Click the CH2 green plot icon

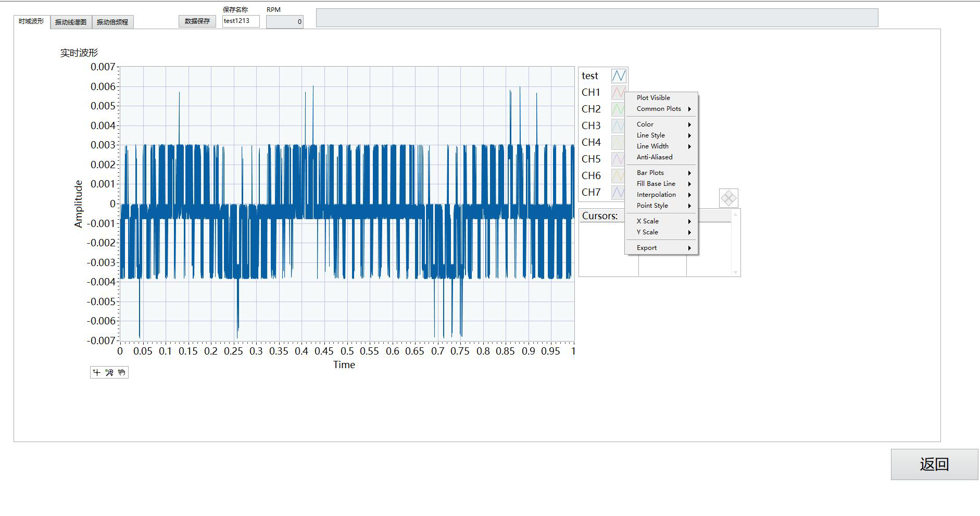click(x=618, y=109)
